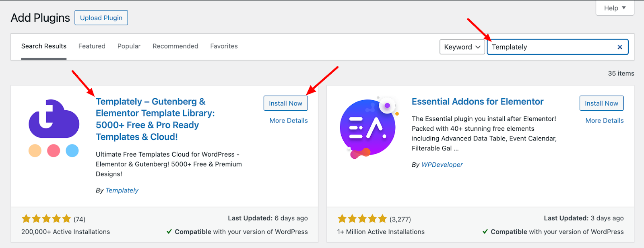Install Essential Addons for Elementor now
The image size is (644, 248).
point(601,103)
